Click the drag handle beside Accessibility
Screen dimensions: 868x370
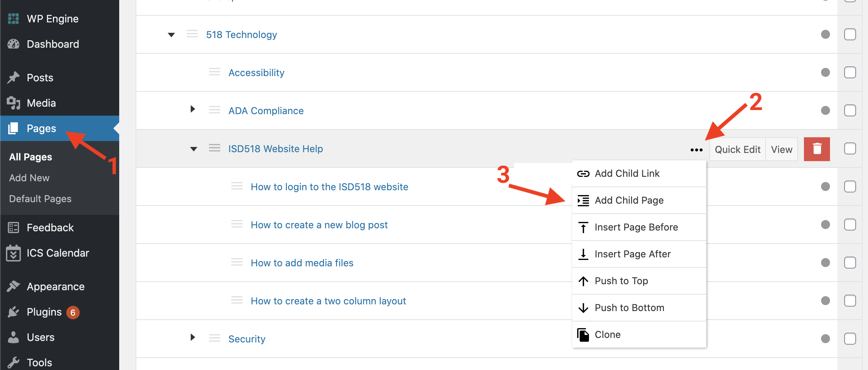point(215,72)
